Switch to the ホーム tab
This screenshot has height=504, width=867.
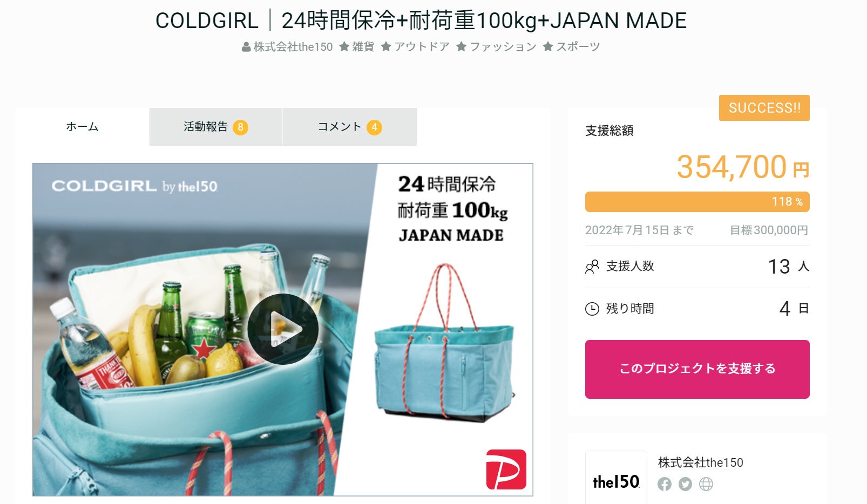pyautogui.click(x=82, y=127)
